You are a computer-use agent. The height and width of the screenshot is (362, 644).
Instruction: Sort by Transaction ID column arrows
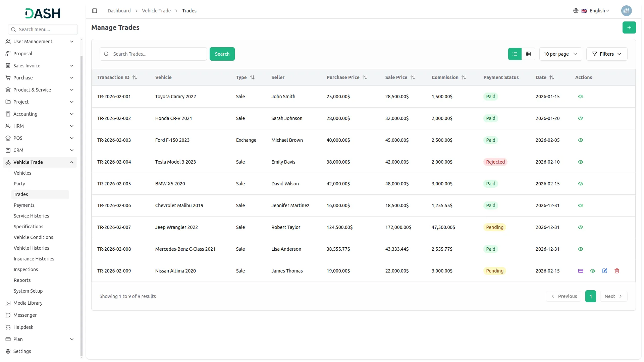[x=135, y=77]
